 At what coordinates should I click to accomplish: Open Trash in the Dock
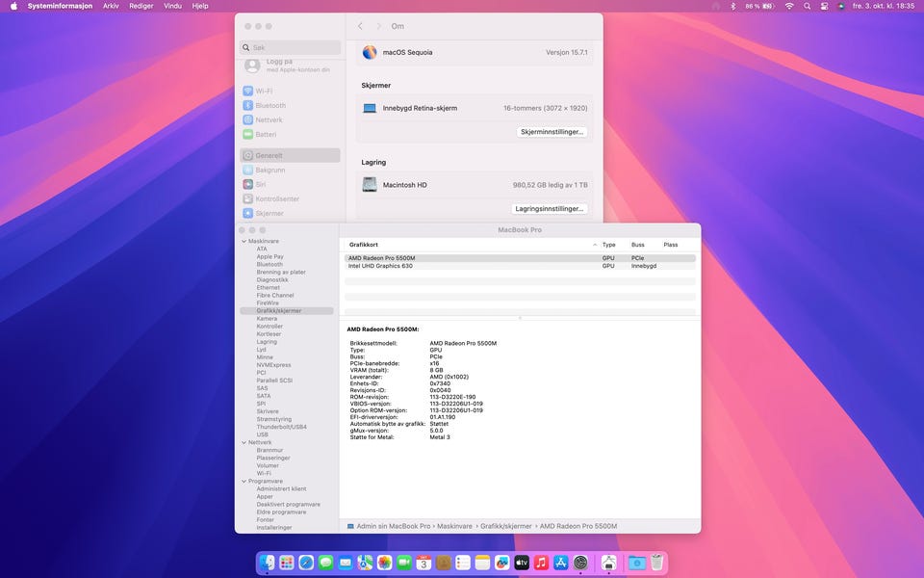tap(656, 563)
